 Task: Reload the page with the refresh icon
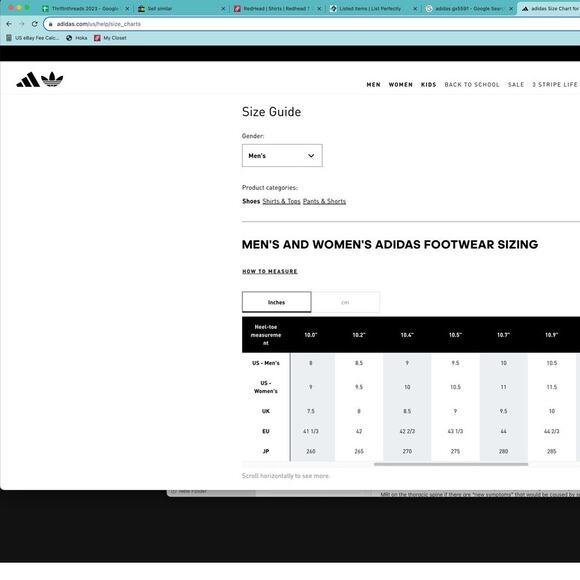pos(34,24)
